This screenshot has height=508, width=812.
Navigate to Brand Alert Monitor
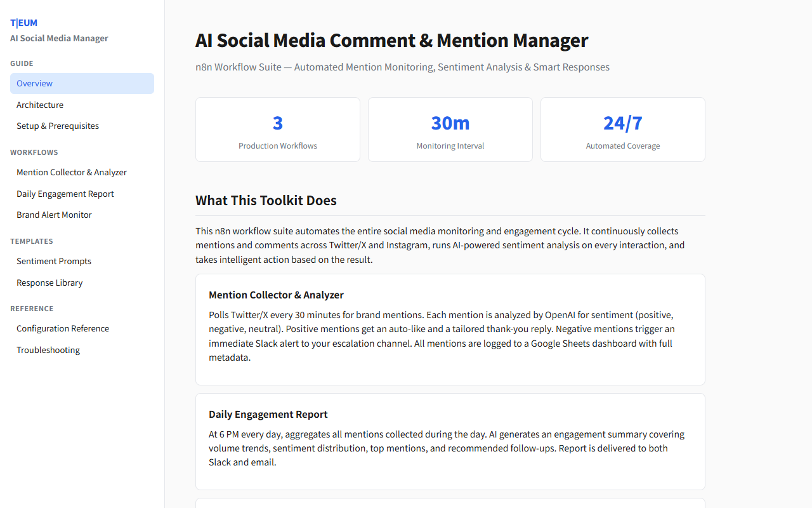pos(54,215)
